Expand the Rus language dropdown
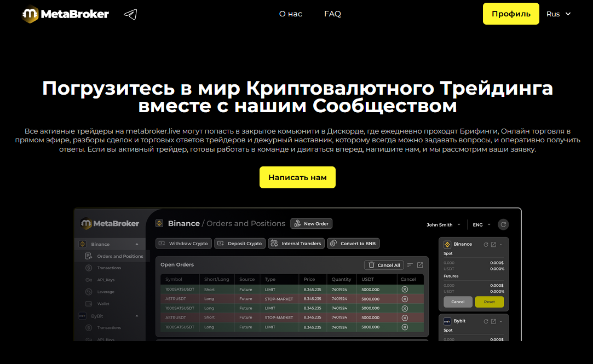 tap(559, 14)
